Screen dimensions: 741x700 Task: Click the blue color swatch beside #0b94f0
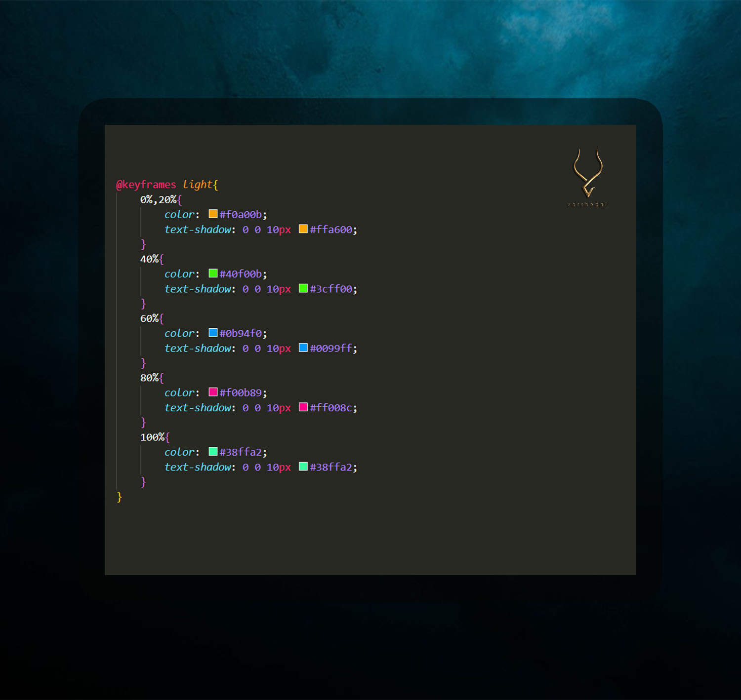pos(212,333)
